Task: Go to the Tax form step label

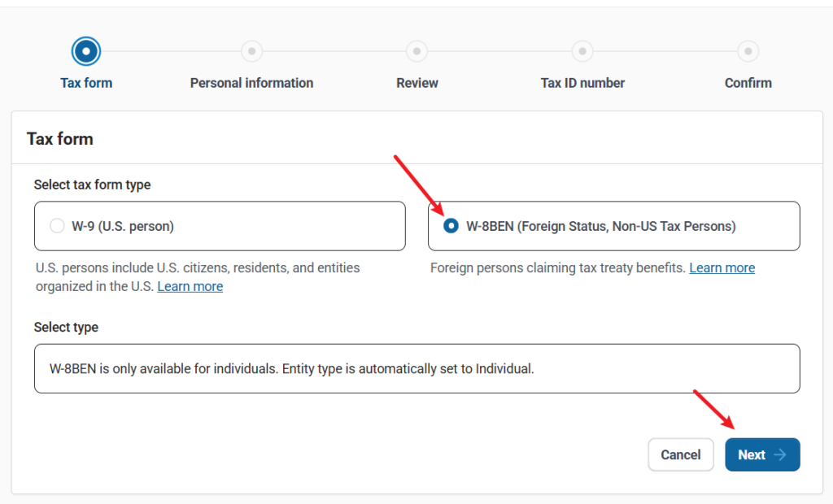Action: pos(86,83)
